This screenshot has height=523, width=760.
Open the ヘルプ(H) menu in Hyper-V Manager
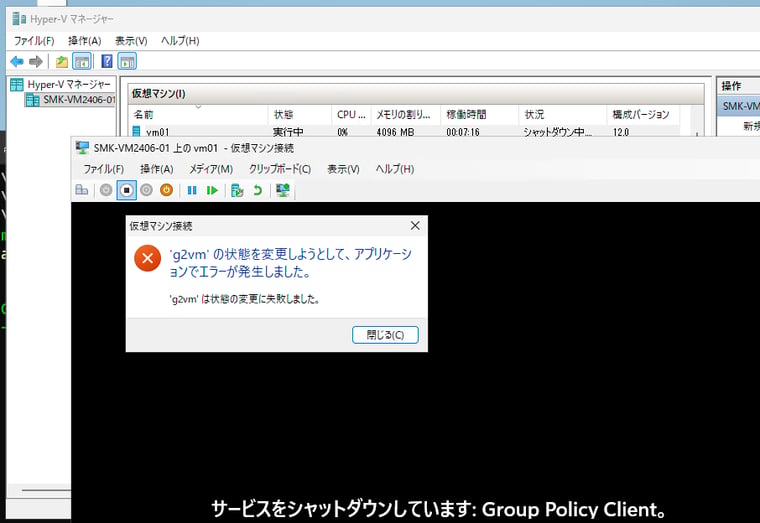pos(180,41)
